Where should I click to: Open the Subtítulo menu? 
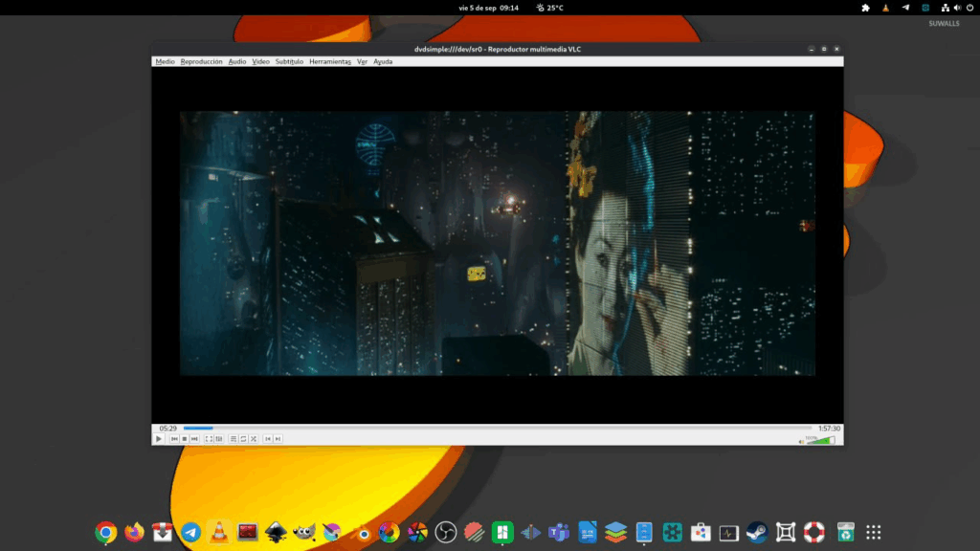point(289,61)
